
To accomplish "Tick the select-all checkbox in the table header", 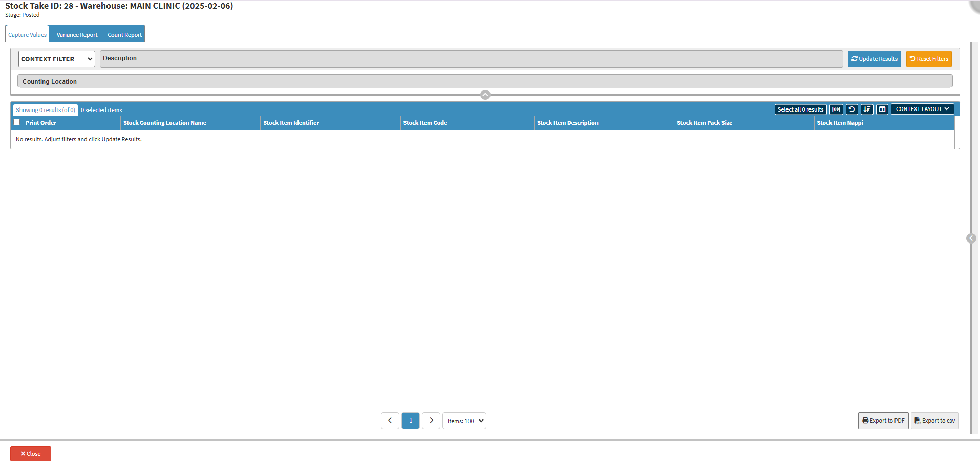I will (x=17, y=122).
